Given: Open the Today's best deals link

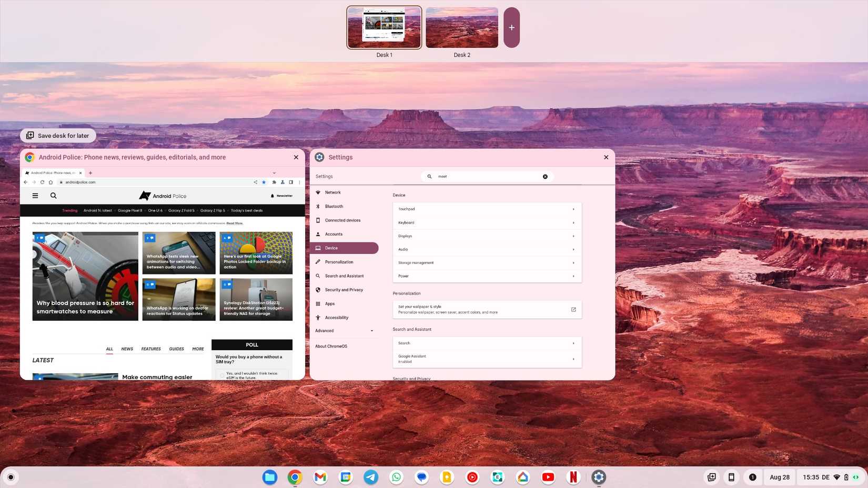Looking at the screenshot, I should [x=246, y=210].
